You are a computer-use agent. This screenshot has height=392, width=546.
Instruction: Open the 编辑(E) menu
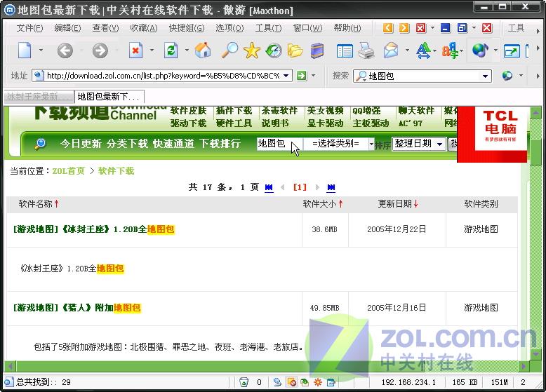[x=67, y=28]
